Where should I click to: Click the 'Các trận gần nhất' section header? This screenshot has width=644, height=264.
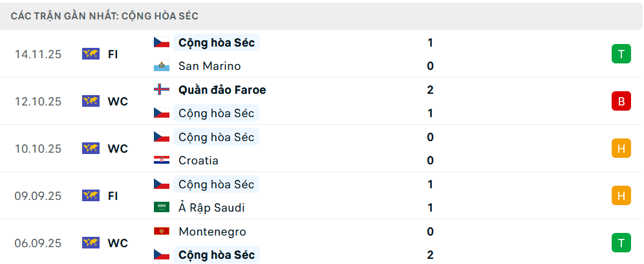[104, 16]
